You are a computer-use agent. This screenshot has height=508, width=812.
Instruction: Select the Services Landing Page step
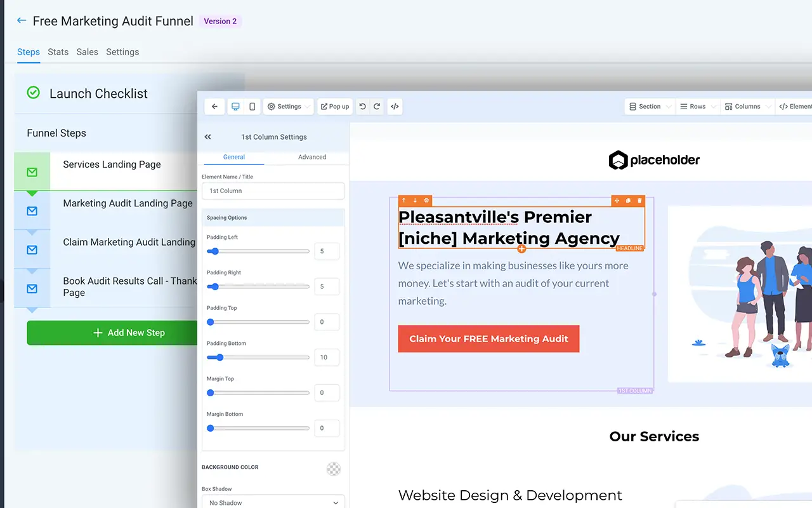(106, 171)
